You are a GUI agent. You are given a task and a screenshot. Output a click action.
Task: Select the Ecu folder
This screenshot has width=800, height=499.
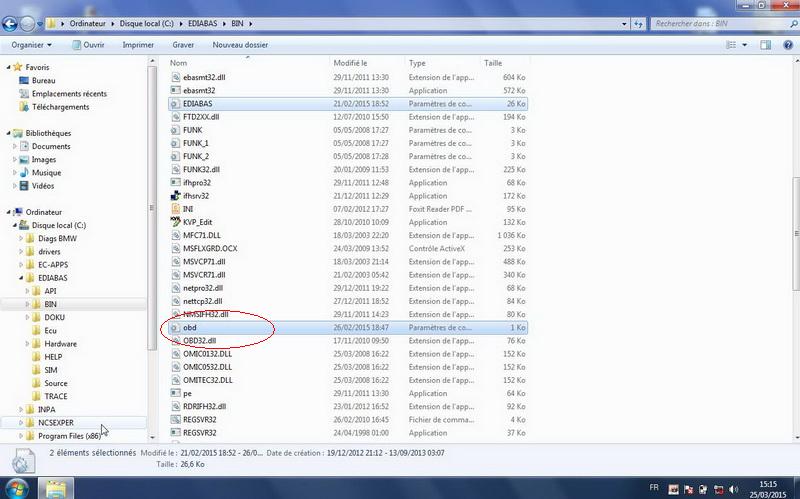click(50, 330)
